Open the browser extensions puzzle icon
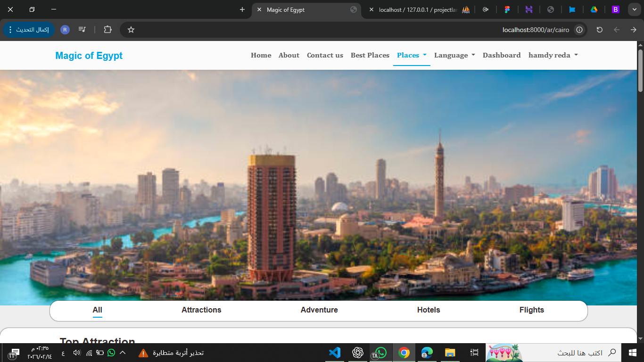 point(107,30)
